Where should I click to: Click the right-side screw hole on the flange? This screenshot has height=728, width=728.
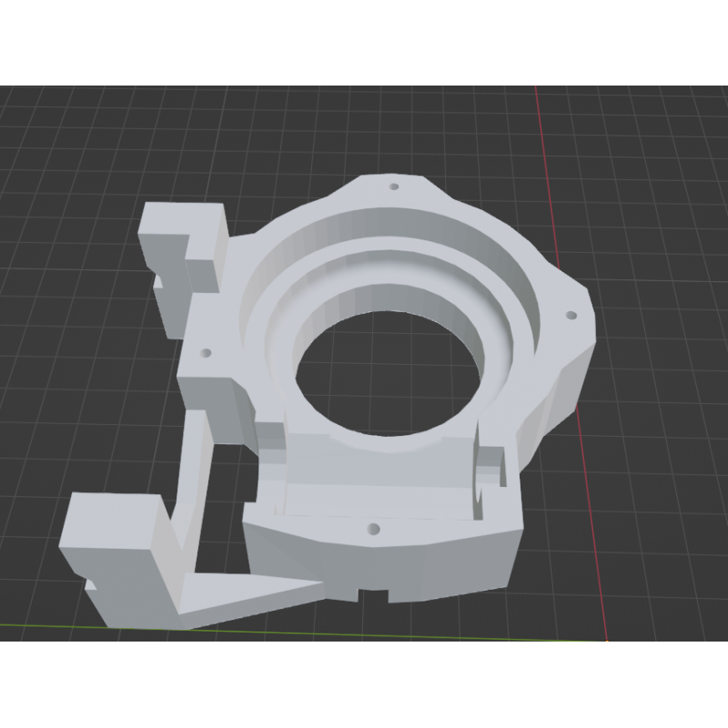571,315
